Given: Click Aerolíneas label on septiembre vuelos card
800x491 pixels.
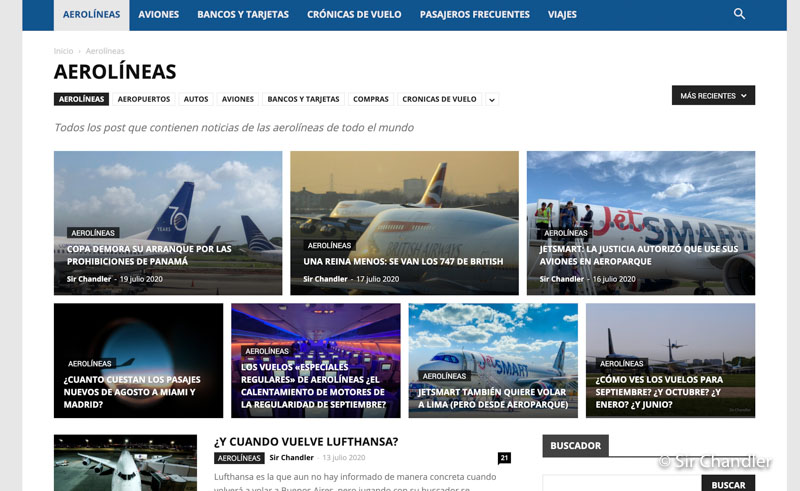Looking at the screenshot, I should (621, 363).
